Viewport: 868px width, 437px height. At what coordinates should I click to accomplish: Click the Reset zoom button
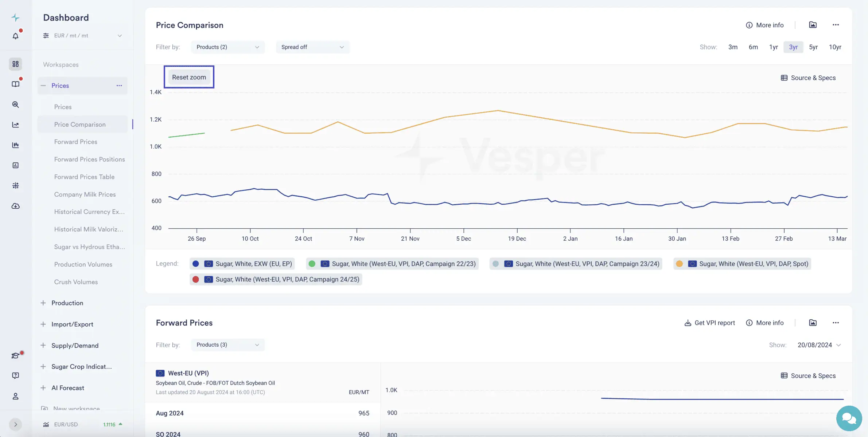pos(189,77)
